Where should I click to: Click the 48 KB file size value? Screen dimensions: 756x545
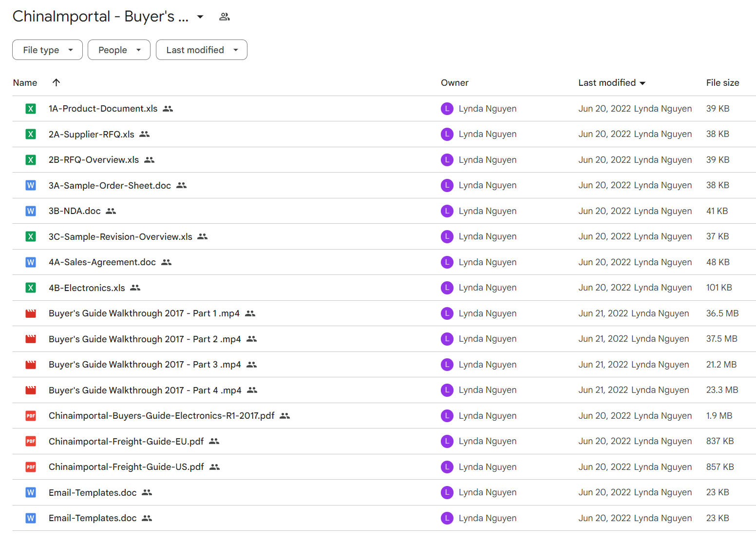pyautogui.click(x=718, y=262)
